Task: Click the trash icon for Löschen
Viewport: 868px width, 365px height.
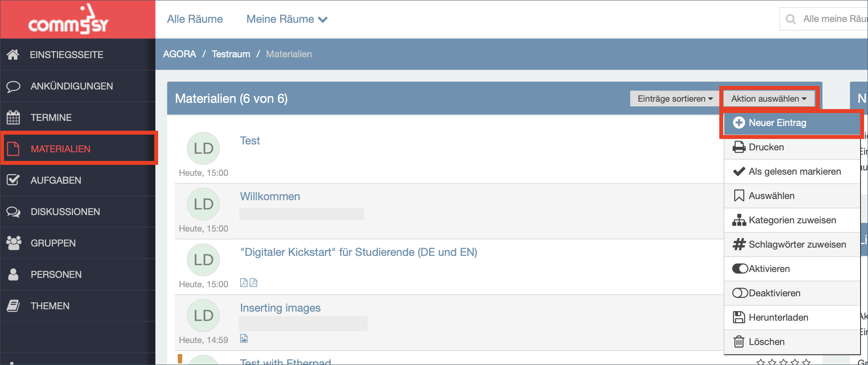Action: coord(739,342)
